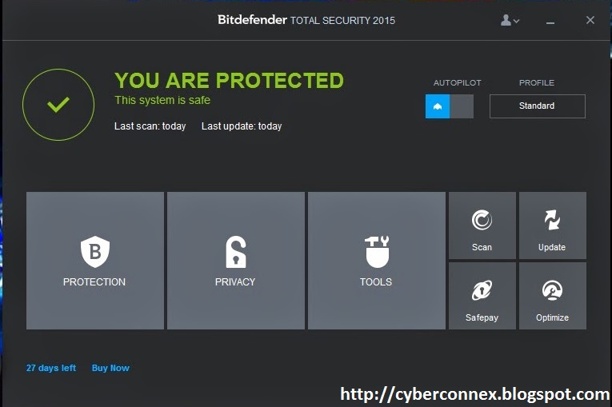Image resolution: width=612 pixels, height=407 pixels.
Task: Expand the arrow beside the account icon
Action: (516, 21)
